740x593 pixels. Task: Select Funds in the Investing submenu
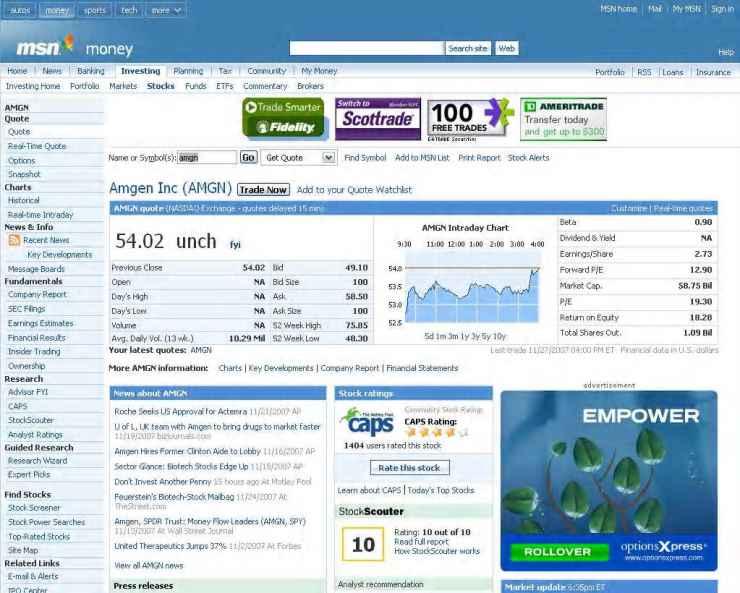196,86
